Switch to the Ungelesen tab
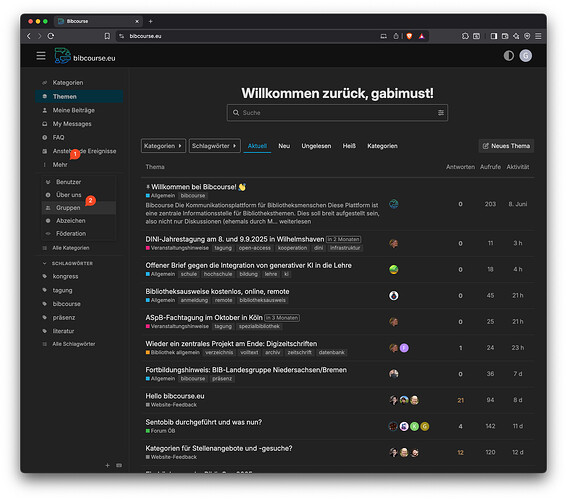The height and width of the screenshot is (500, 566). pyautogui.click(x=316, y=146)
